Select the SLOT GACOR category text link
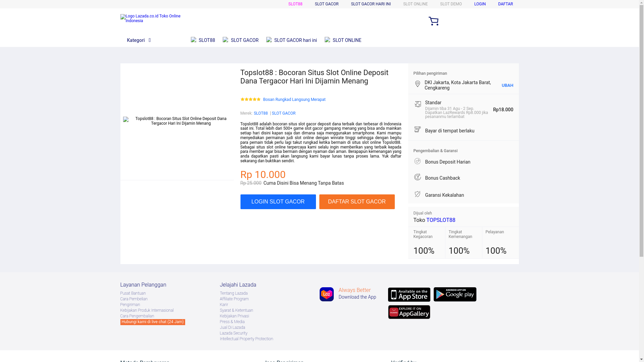 coord(245,40)
